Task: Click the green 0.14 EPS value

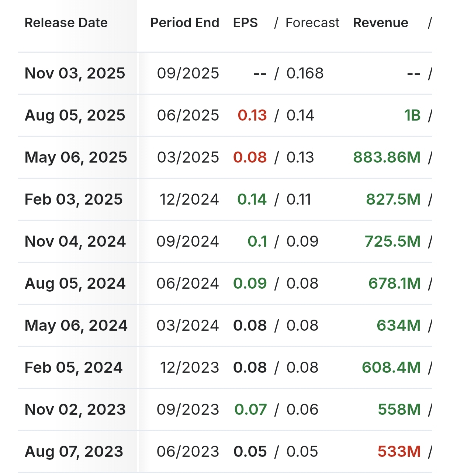Action: tap(252, 199)
